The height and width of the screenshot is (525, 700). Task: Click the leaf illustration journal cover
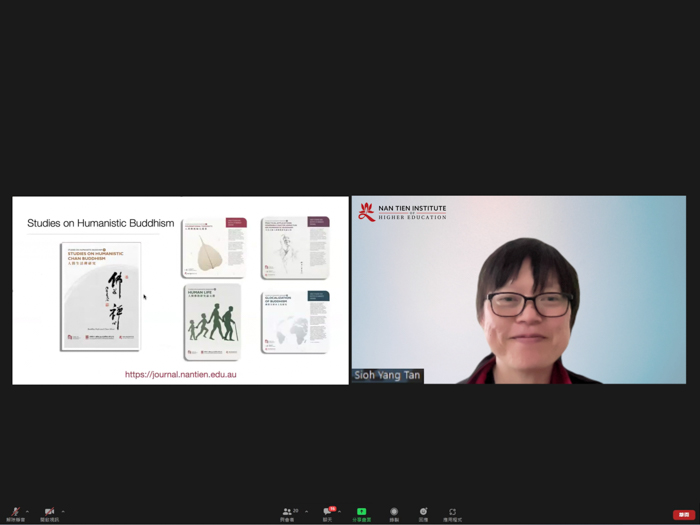(x=212, y=247)
